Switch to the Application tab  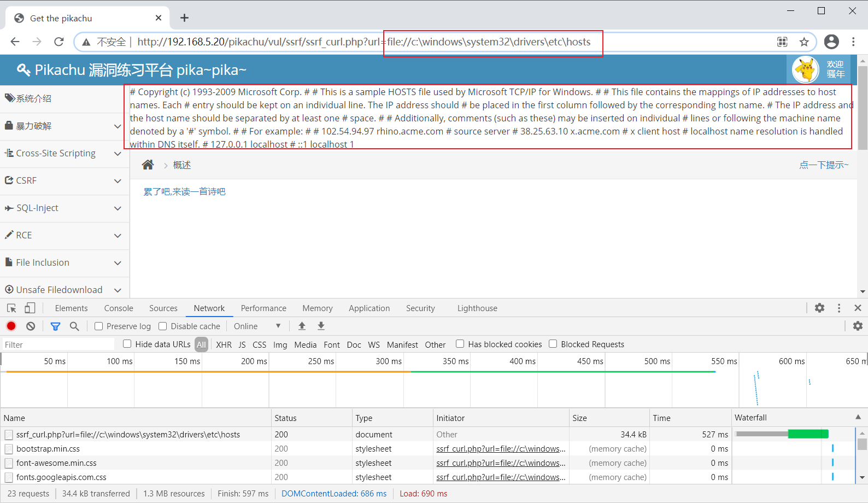coord(370,308)
